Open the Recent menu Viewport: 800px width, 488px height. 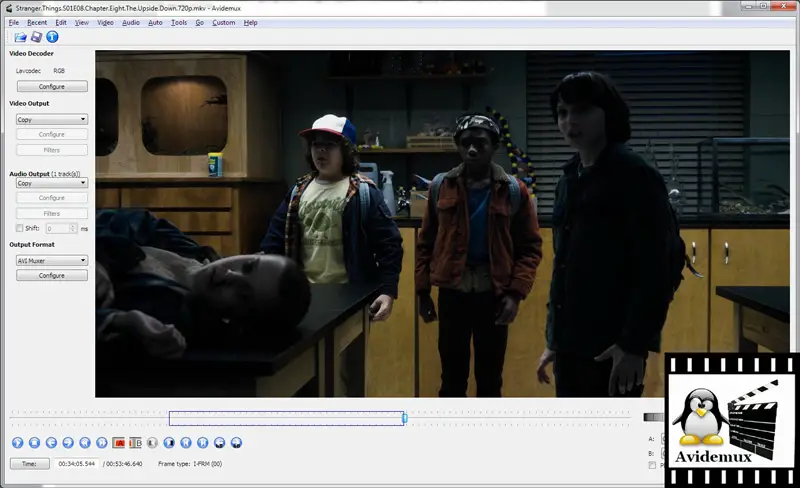point(37,22)
